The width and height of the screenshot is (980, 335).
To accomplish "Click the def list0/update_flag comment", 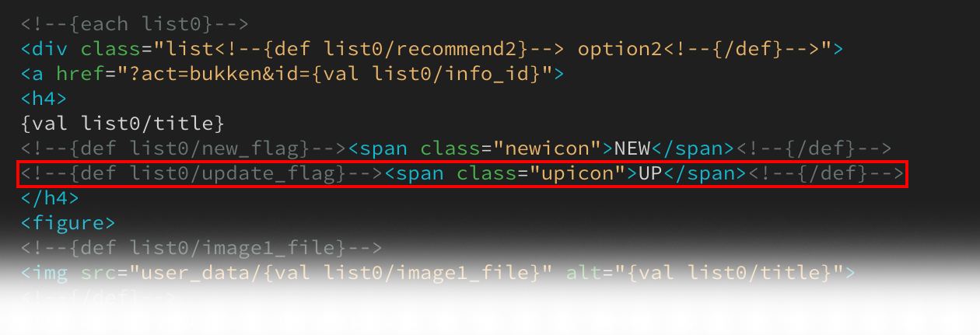I will (203, 173).
